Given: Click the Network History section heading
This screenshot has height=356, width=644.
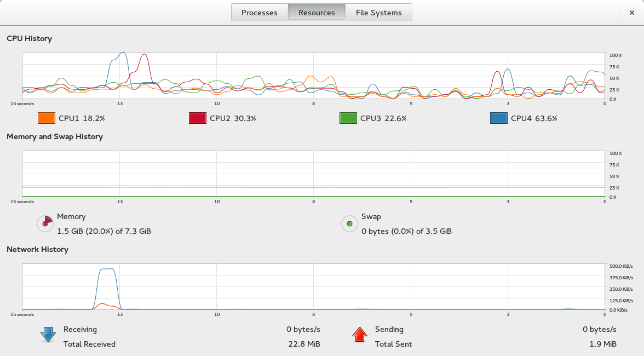Looking at the screenshot, I should pos(37,250).
